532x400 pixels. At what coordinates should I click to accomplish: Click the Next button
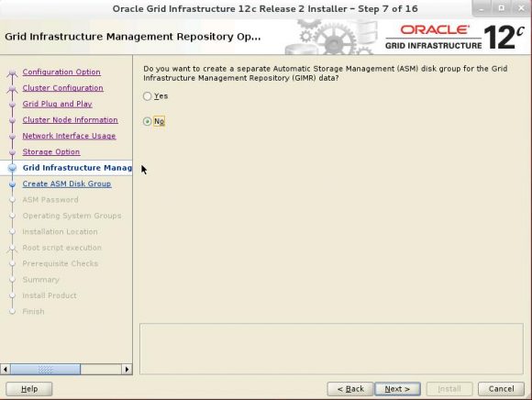(x=397, y=389)
